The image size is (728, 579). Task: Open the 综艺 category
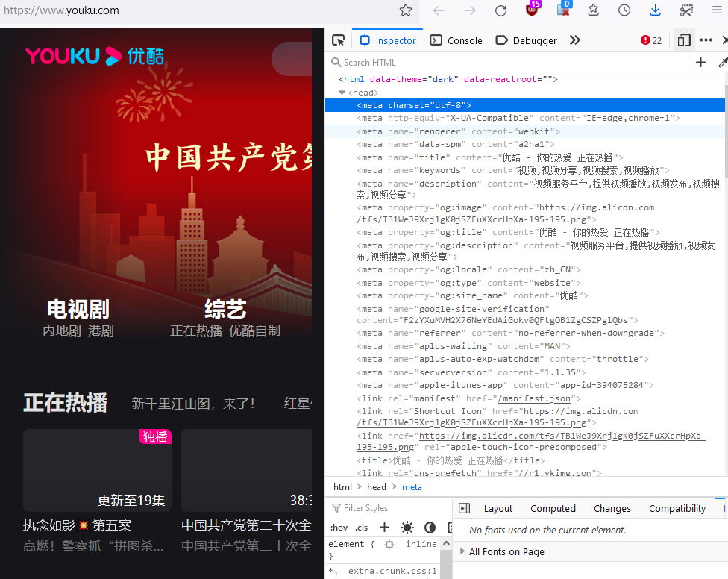pos(225,309)
